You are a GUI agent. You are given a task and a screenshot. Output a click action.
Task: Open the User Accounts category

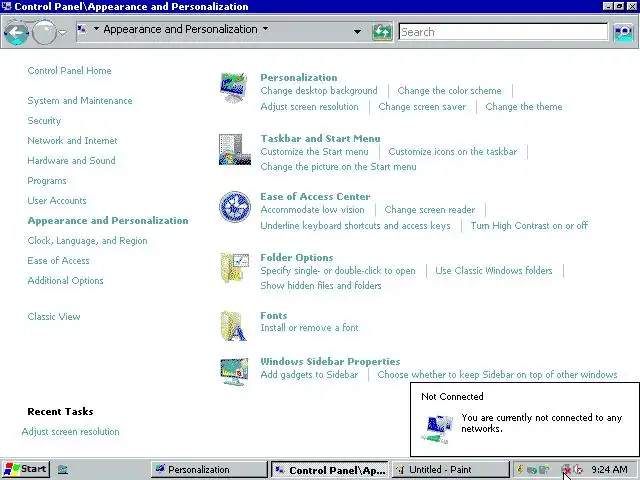tap(57, 201)
